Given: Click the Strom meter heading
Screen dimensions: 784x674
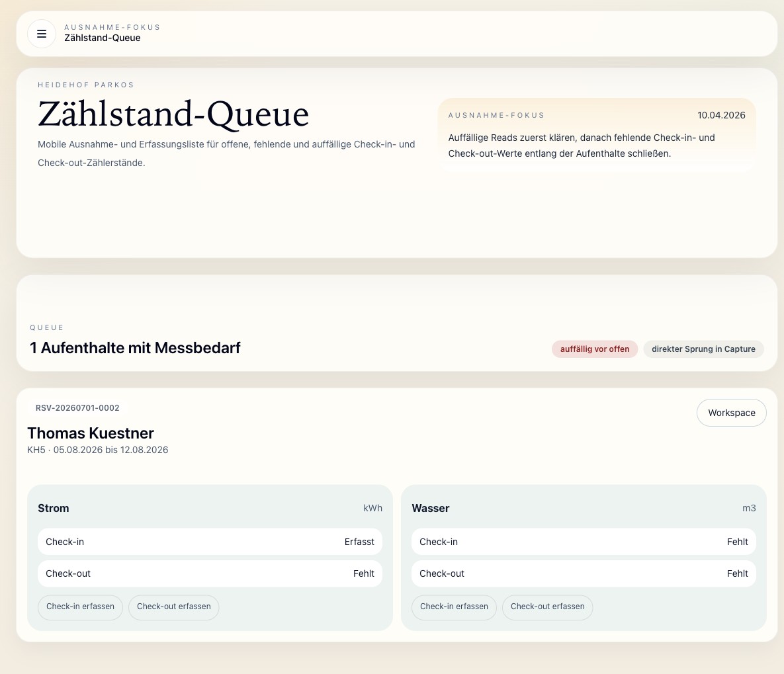Looking at the screenshot, I should coord(54,508).
